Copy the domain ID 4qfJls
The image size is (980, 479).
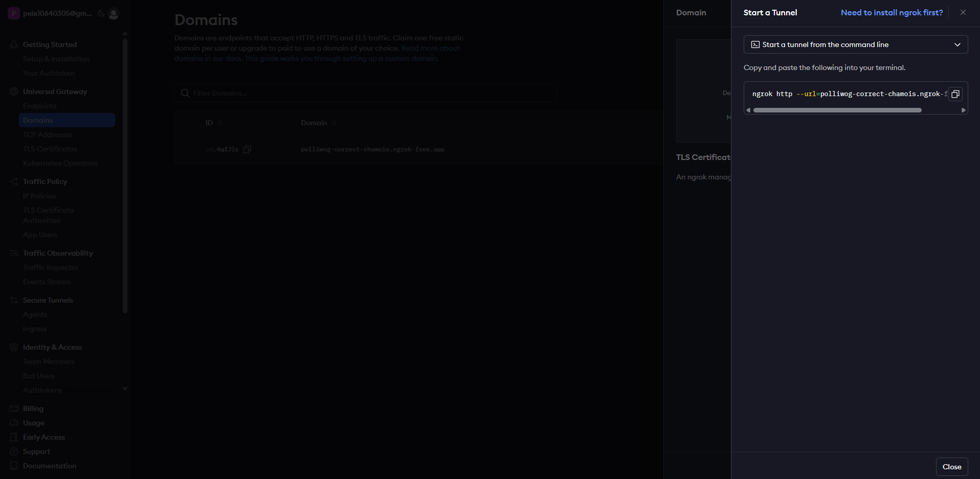tap(247, 149)
